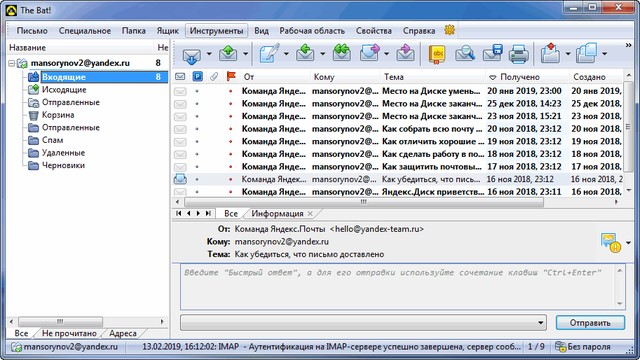Image resolution: width=640 pixels, height=360 pixels.
Task: Switch to Не прочитано tab
Action: point(69,333)
